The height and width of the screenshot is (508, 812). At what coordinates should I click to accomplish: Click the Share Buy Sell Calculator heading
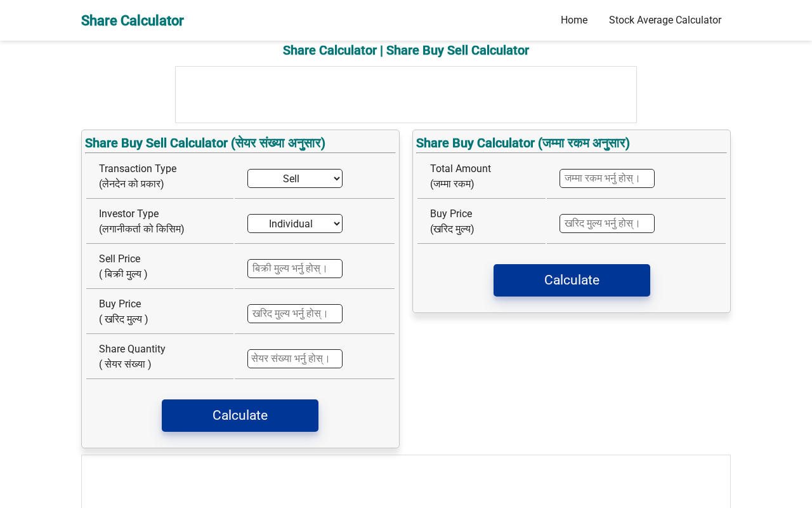click(x=205, y=143)
